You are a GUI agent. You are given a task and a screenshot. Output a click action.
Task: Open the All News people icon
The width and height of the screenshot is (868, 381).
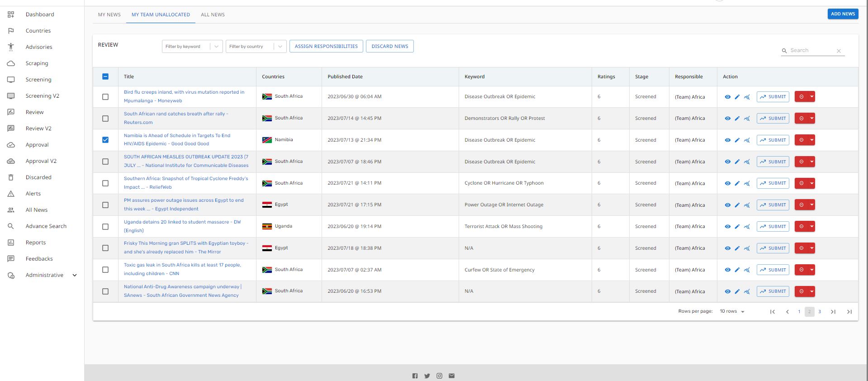11,210
